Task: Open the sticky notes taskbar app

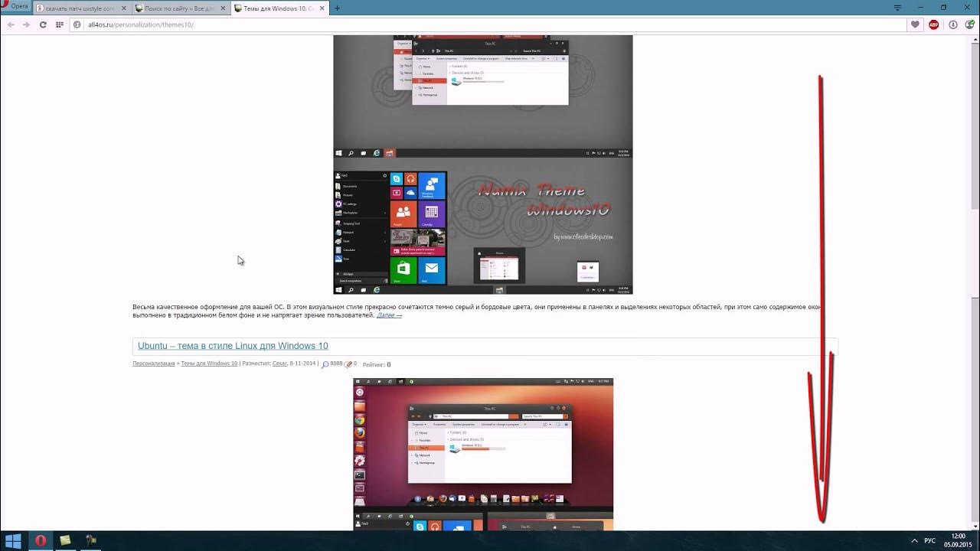Action: tap(66, 540)
